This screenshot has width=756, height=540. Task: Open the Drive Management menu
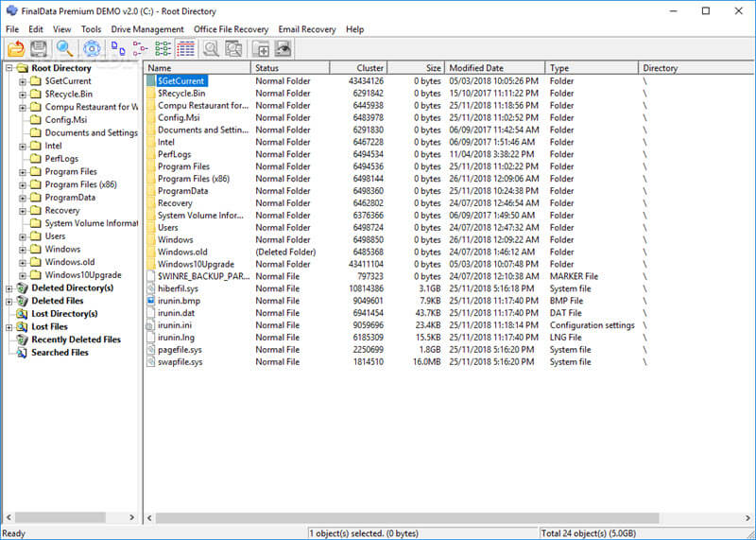[x=147, y=29]
